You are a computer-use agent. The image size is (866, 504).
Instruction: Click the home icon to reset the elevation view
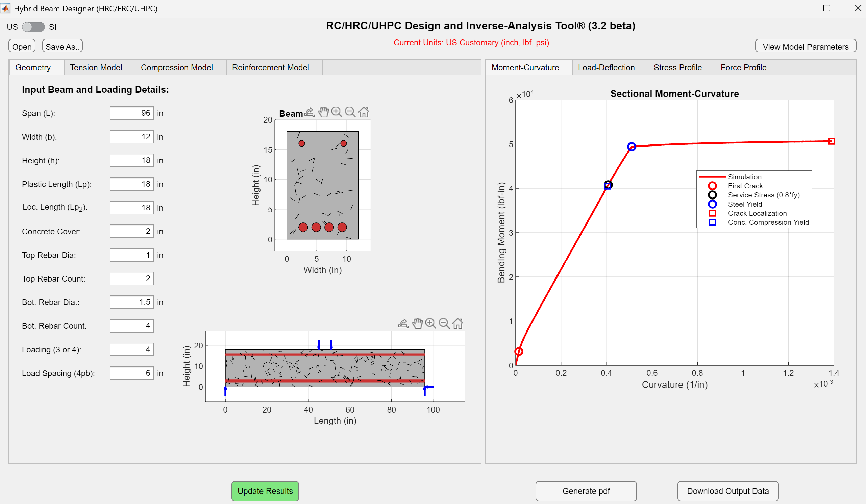pos(457,323)
